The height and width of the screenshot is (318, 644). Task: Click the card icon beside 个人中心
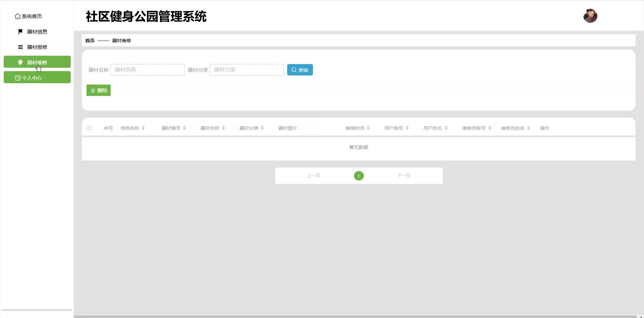tap(18, 78)
